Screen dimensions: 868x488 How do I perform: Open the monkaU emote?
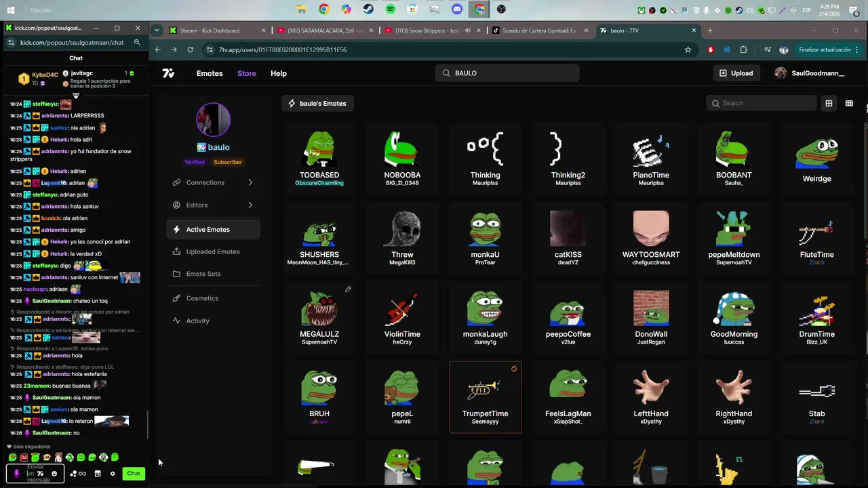tap(486, 239)
